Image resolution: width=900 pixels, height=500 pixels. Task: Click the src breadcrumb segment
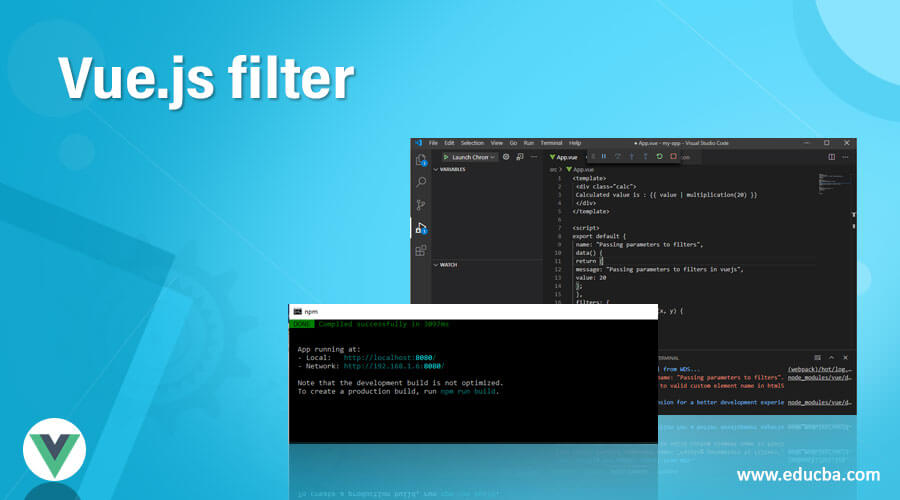pyautogui.click(x=553, y=169)
